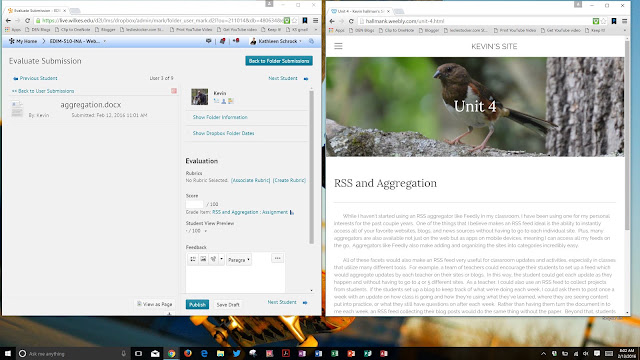Reload the Evaluate Submission page
Image resolution: width=640 pixels, height=360 pixels.
pyautogui.click(x=27, y=20)
